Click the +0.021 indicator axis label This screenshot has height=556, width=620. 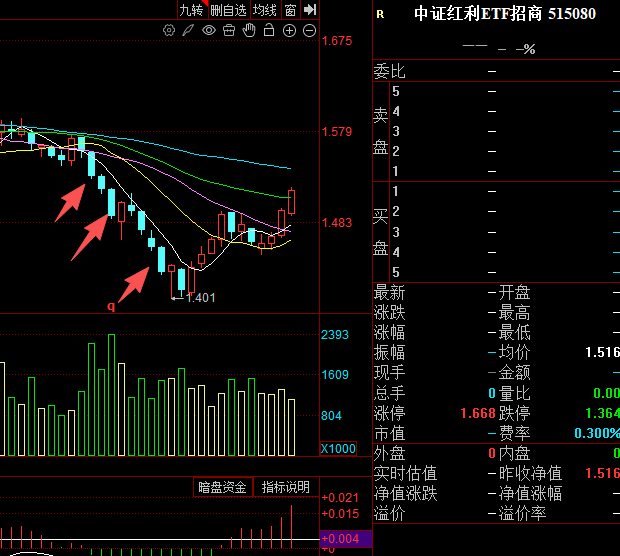click(x=340, y=497)
